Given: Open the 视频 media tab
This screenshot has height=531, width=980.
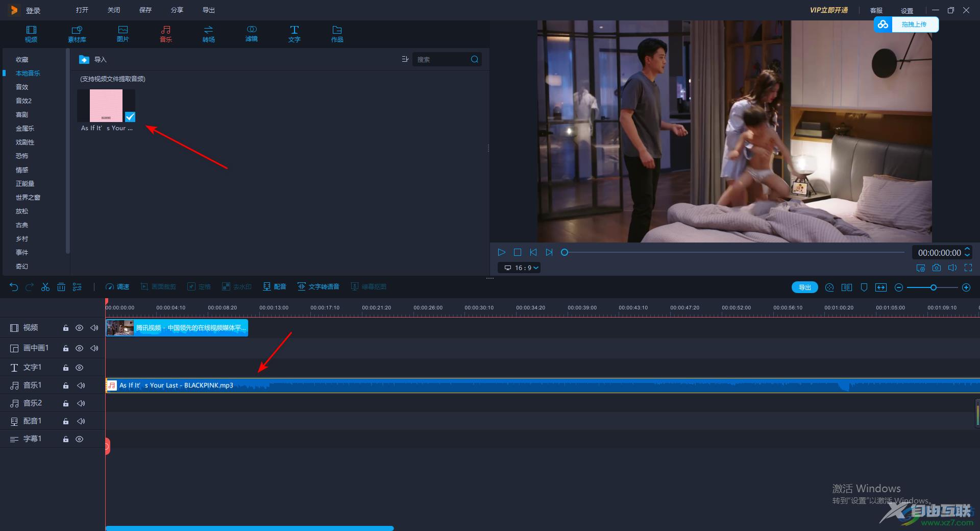Looking at the screenshot, I should pos(31,34).
